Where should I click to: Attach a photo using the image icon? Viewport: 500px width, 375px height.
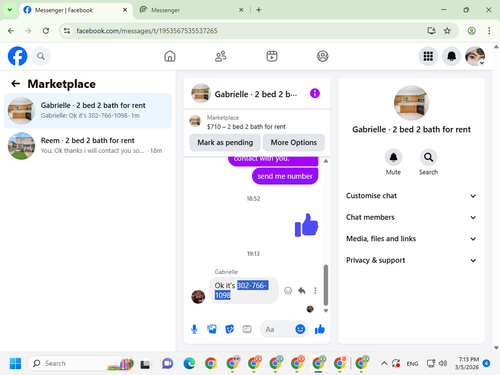(x=212, y=329)
